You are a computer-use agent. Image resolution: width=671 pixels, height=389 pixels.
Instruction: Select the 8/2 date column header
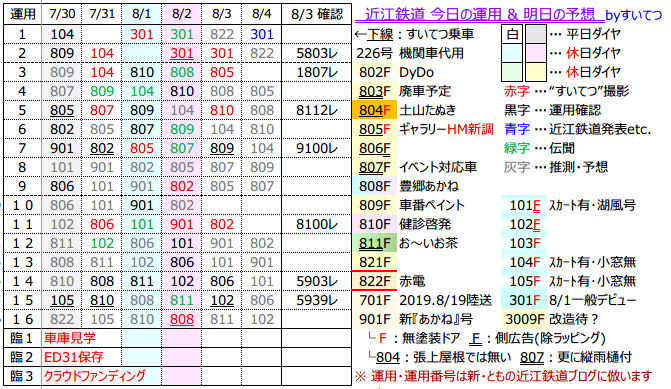click(x=181, y=14)
